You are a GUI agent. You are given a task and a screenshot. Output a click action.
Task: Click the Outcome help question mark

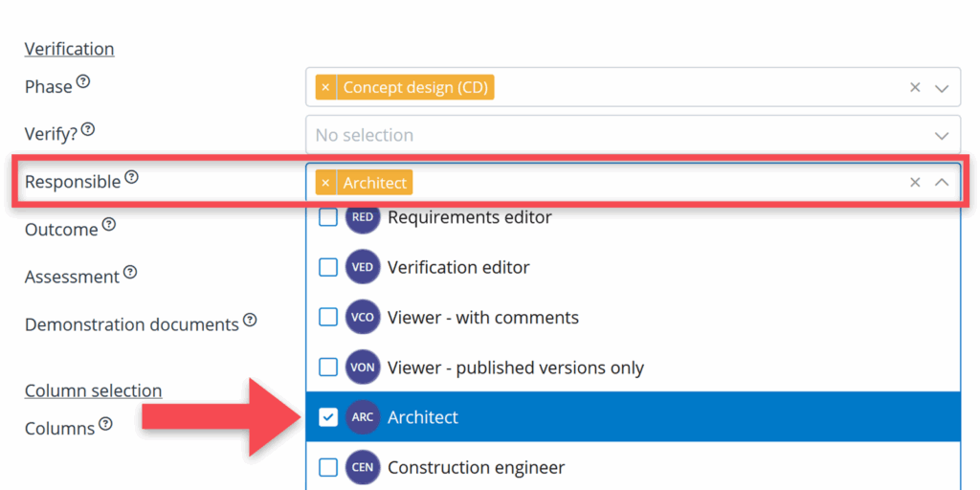tap(109, 225)
